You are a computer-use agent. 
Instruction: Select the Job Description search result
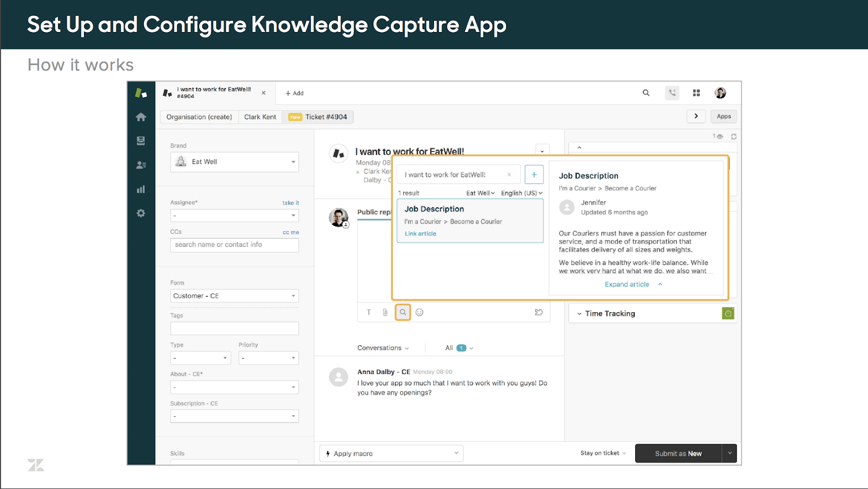click(470, 220)
